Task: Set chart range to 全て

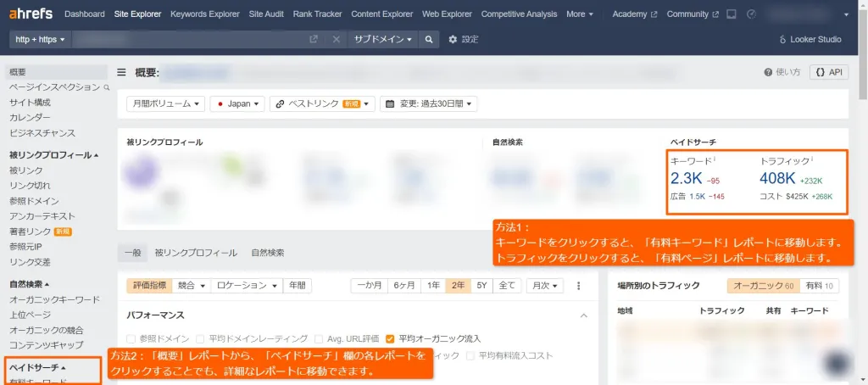Action: (x=507, y=286)
